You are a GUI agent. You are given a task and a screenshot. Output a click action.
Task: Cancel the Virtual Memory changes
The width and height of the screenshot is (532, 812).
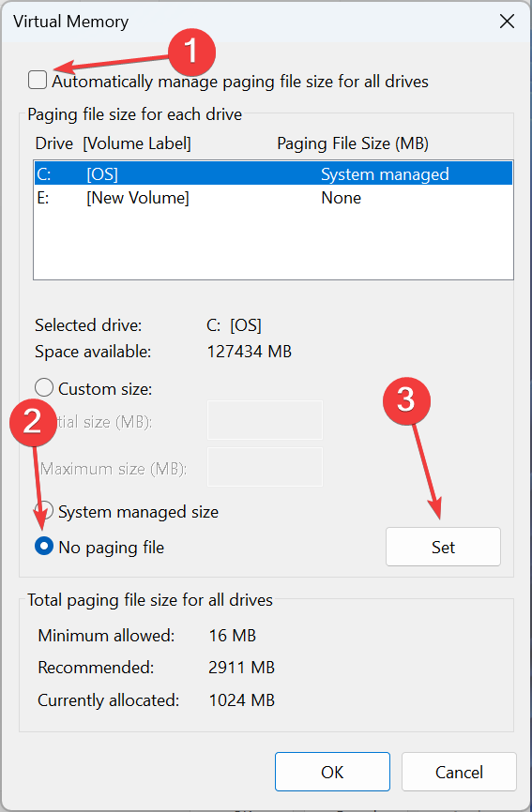[x=459, y=772]
